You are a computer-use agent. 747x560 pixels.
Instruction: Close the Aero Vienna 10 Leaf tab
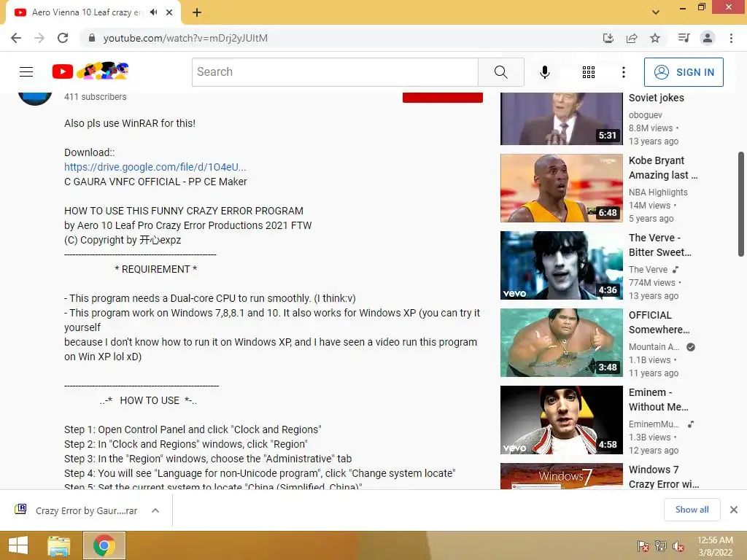[169, 12]
